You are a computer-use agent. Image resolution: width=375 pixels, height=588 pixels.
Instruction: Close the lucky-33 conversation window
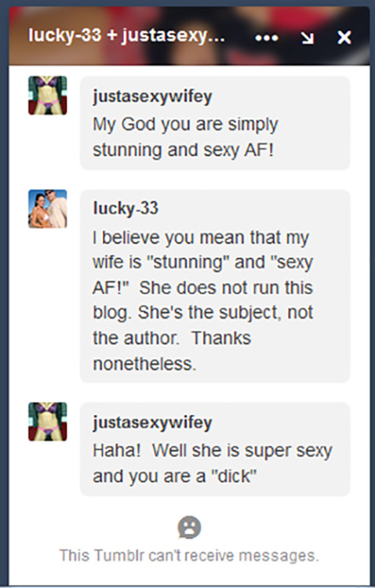point(344,38)
